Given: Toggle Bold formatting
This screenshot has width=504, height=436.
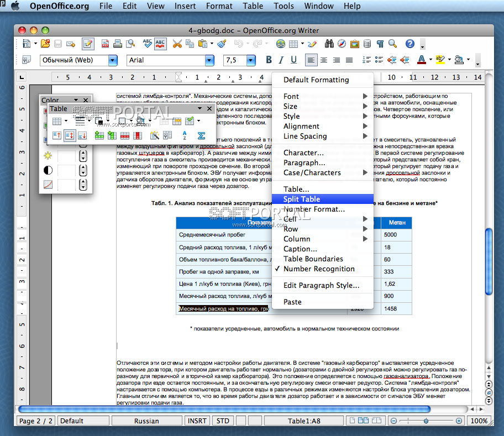Looking at the screenshot, I should (x=269, y=60).
